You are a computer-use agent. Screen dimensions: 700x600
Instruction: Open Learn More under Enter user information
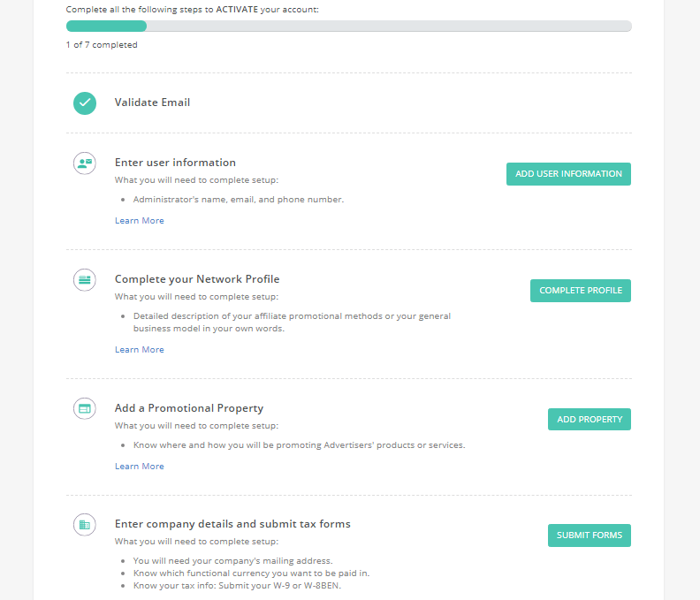(x=140, y=221)
